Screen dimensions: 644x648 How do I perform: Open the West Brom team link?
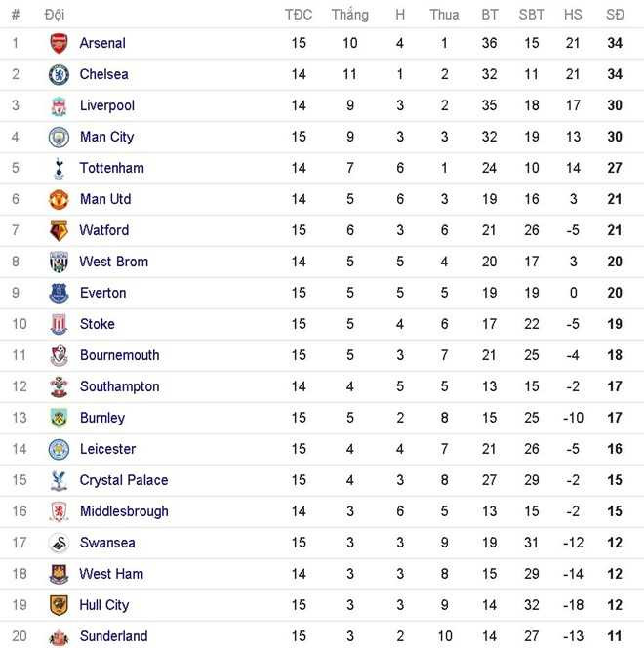114,262
